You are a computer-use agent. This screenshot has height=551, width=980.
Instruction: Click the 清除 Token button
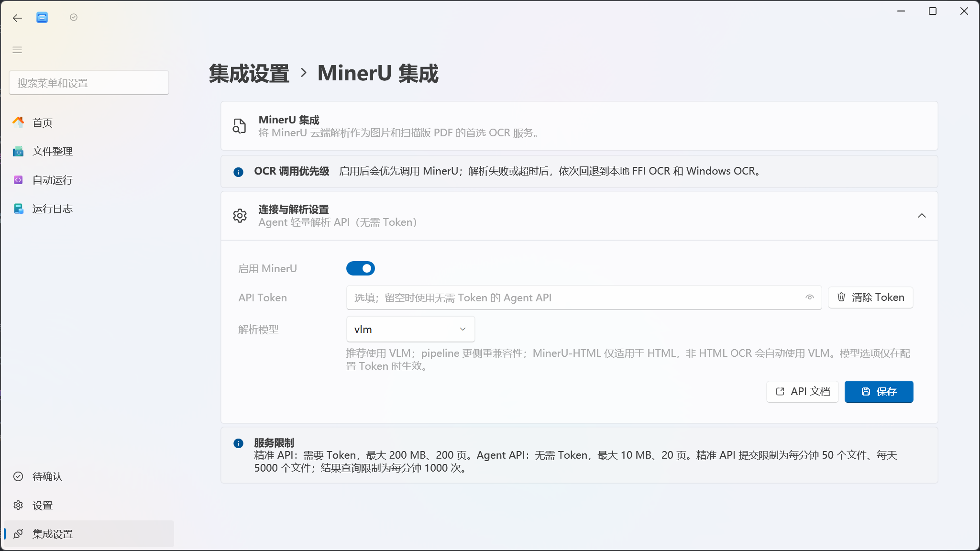tap(870, 298)
